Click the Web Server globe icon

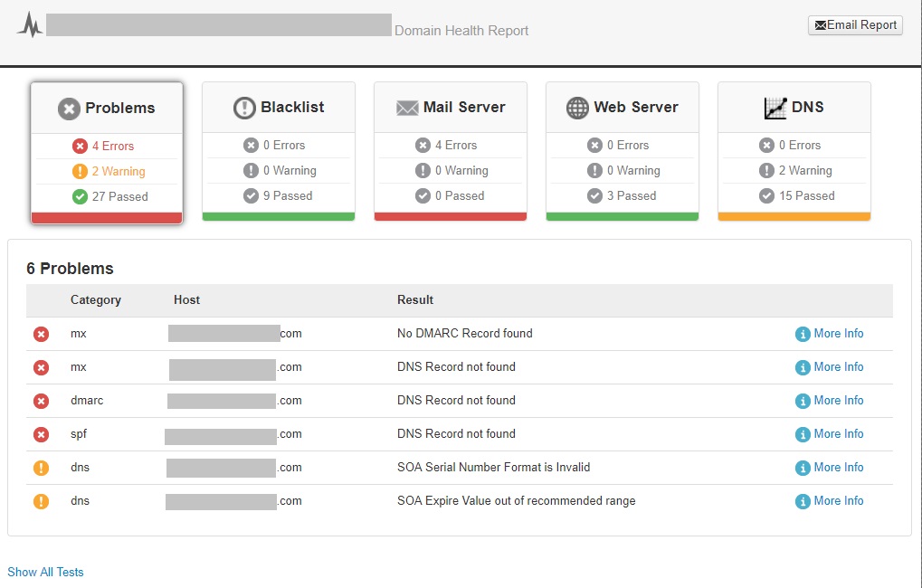577,108
